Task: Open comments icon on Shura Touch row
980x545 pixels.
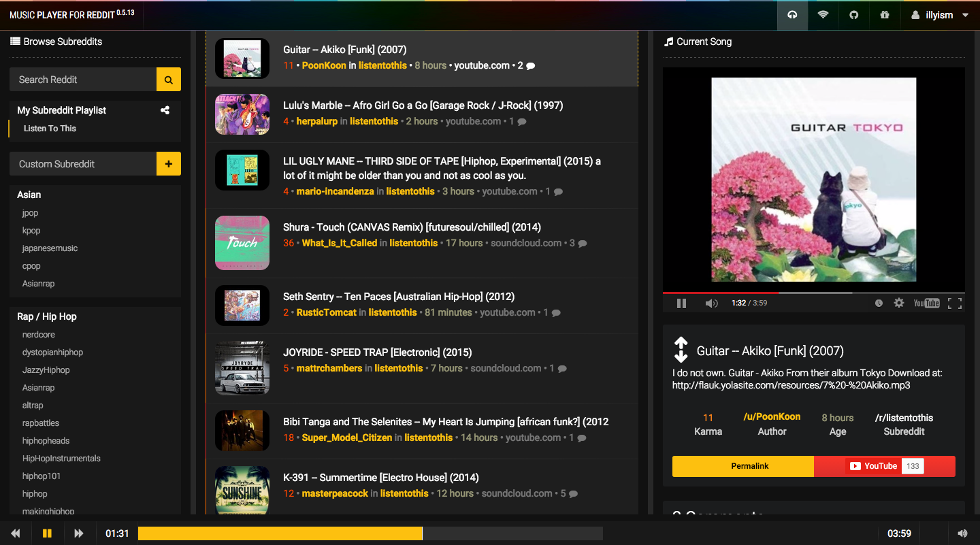Action: 583,243
